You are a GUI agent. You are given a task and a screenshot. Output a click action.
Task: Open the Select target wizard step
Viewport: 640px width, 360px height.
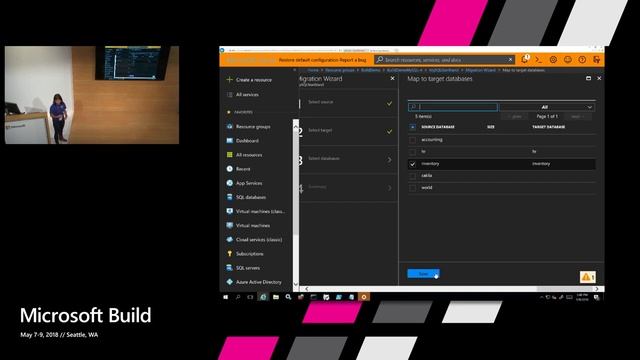(x=348, y=131)
